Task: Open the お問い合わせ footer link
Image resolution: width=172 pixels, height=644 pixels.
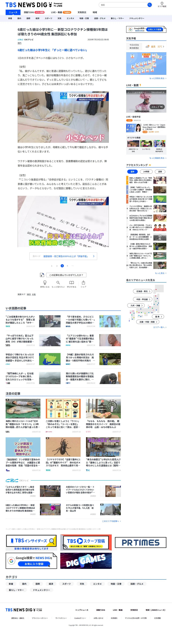Action: 98,618
